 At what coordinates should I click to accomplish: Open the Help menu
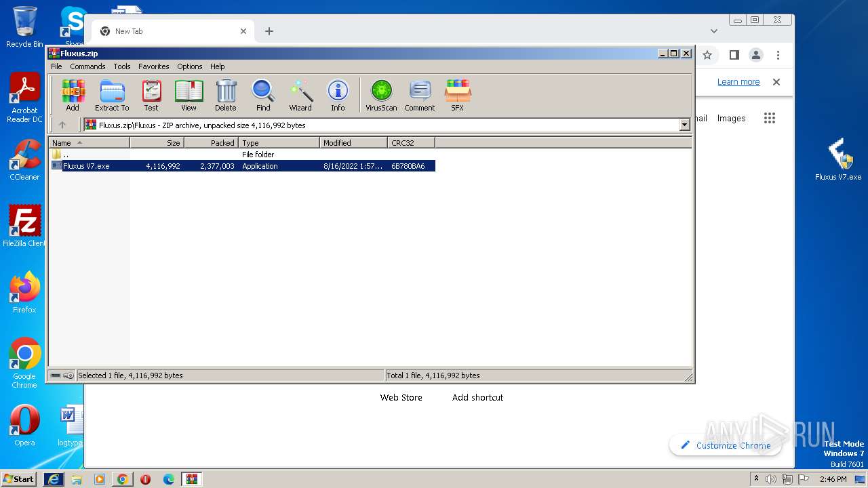pyautogui.click(x=217, y=66)
